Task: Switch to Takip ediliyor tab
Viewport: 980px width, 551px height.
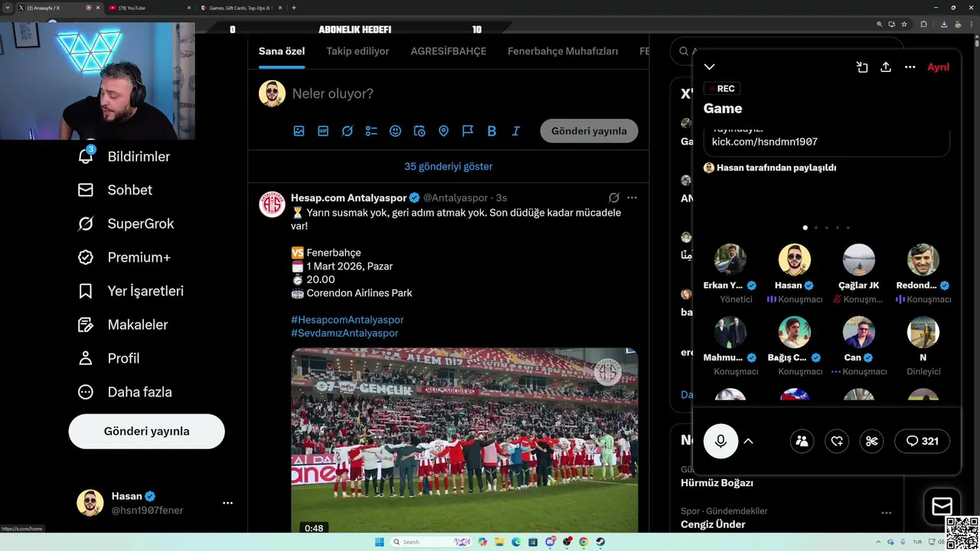Action: [358, 51]
